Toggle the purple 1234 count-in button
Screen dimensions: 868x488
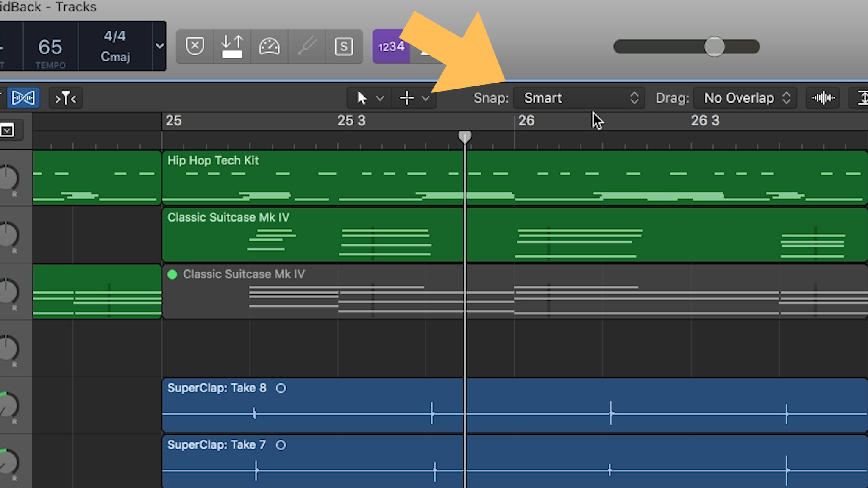click(x=391, y=46)
